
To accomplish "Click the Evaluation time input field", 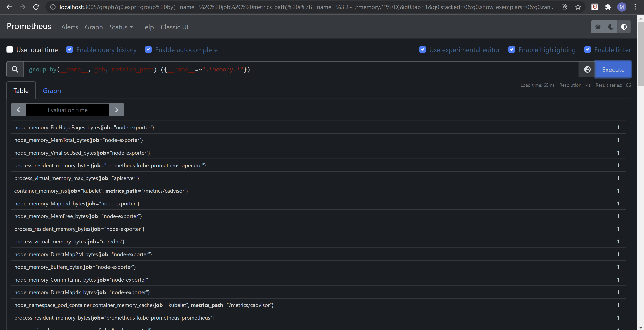I will (x=67, y=110).
